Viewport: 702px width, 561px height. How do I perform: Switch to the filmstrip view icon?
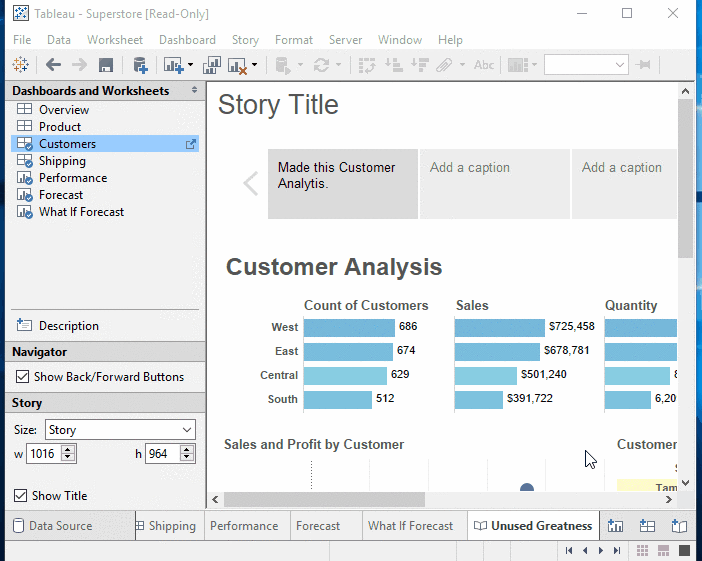click(x=665, y=551)
